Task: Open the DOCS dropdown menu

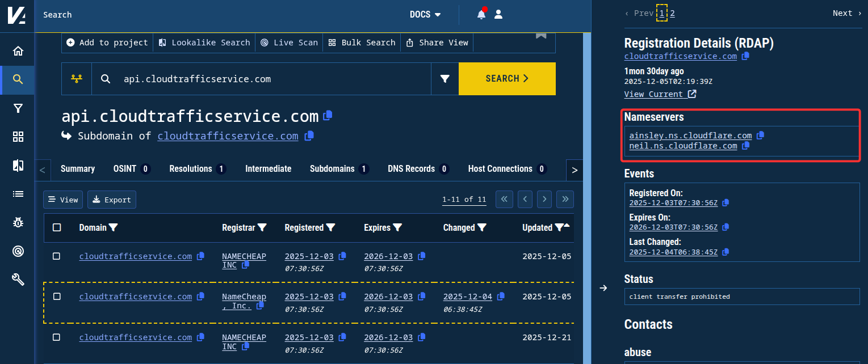Action: (425, 15)
